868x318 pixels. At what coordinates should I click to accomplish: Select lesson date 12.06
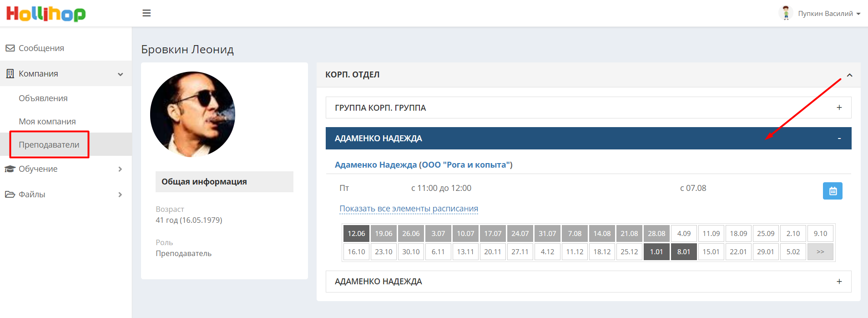click(x=356, y=234)
